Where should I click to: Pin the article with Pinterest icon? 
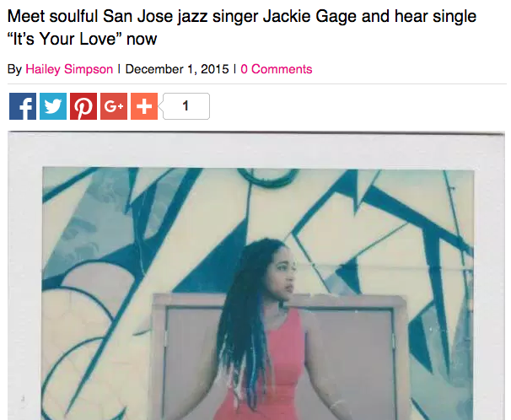click(x=83, y=106)
